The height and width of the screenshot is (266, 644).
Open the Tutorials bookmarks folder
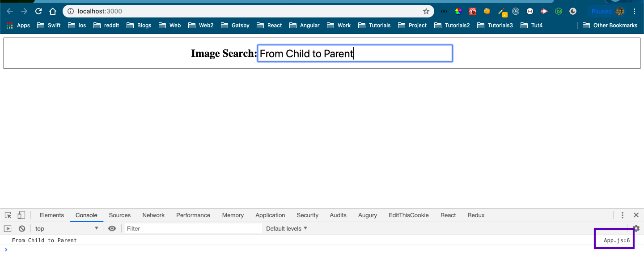374,26
